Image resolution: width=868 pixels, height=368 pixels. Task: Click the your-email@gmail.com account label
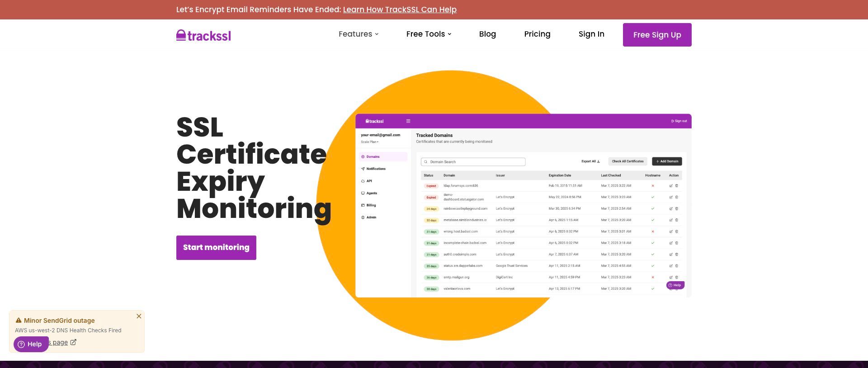tap(381, 135)
